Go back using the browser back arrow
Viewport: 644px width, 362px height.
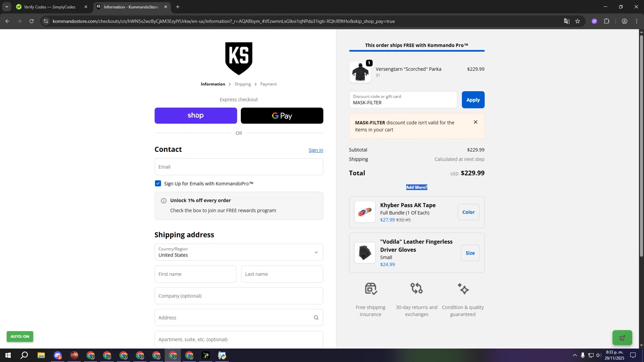coord(7,21)
